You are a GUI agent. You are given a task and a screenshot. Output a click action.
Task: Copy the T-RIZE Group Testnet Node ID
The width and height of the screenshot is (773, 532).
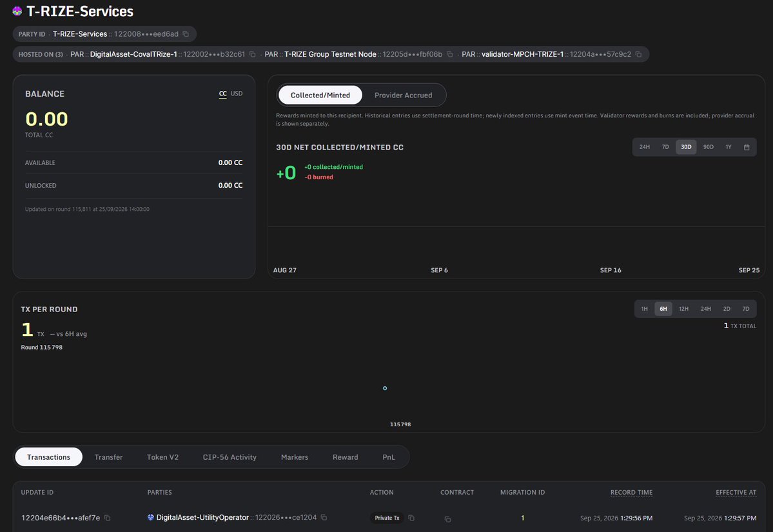pos(449,54)
